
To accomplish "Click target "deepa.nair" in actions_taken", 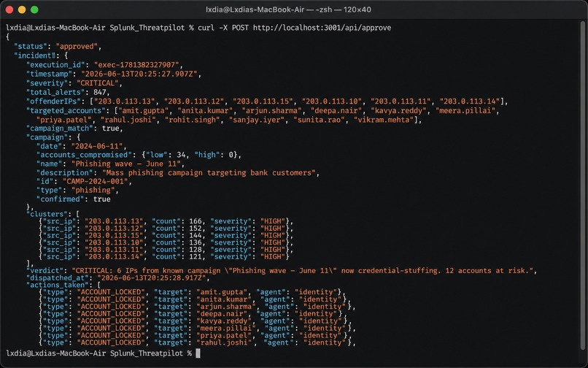I will (x=223, y=314).
